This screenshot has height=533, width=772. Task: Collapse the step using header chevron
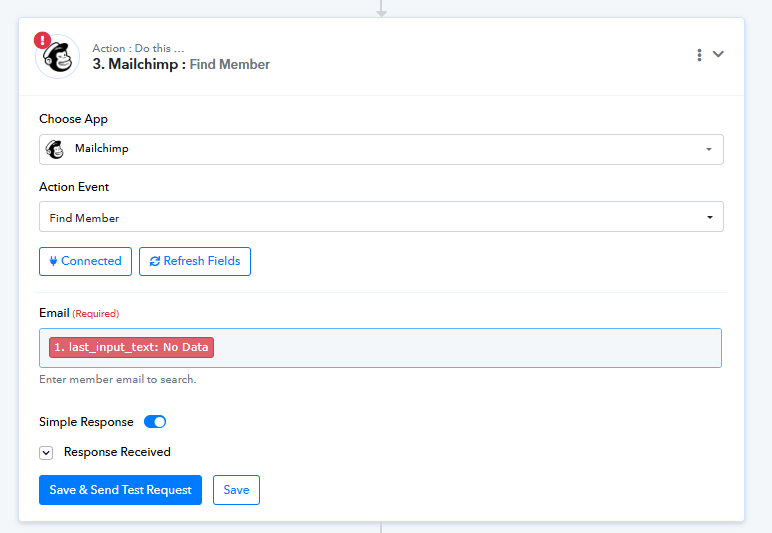click(x=718, y=55)
